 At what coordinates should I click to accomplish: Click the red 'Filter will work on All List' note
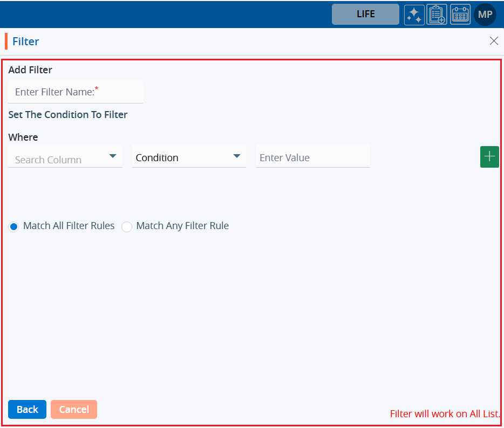[x=445, y=414]
